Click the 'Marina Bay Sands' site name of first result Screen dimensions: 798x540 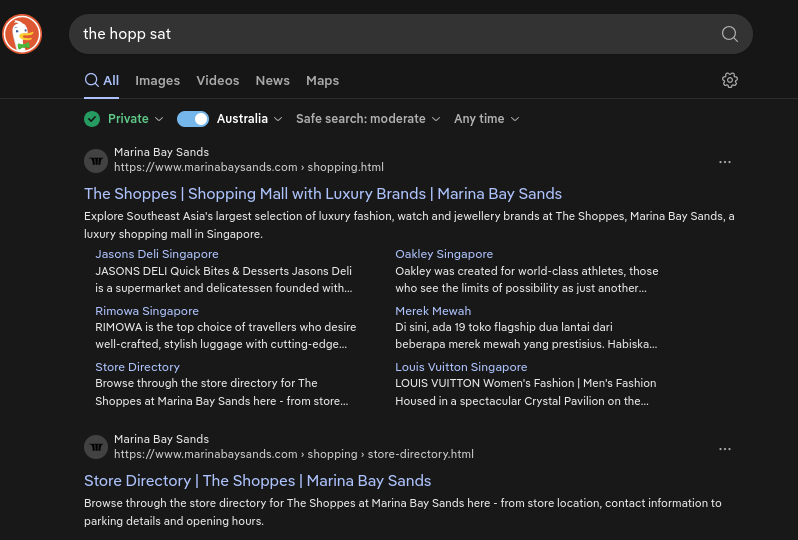point(161,152)
